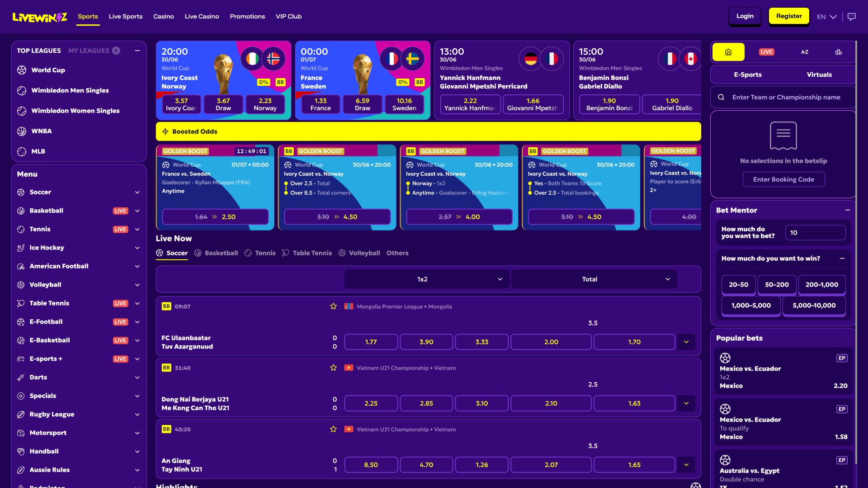868x488 pixels.
Task: Click the Rugby League menu icon
Action: [21, 414]
